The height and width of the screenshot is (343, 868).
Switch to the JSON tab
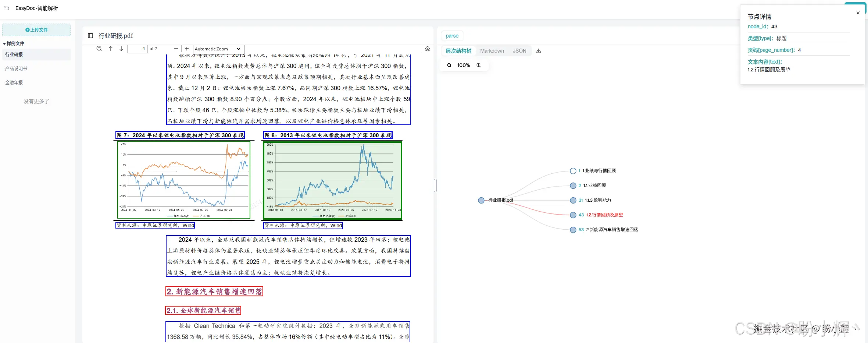(x=519, y=51)
